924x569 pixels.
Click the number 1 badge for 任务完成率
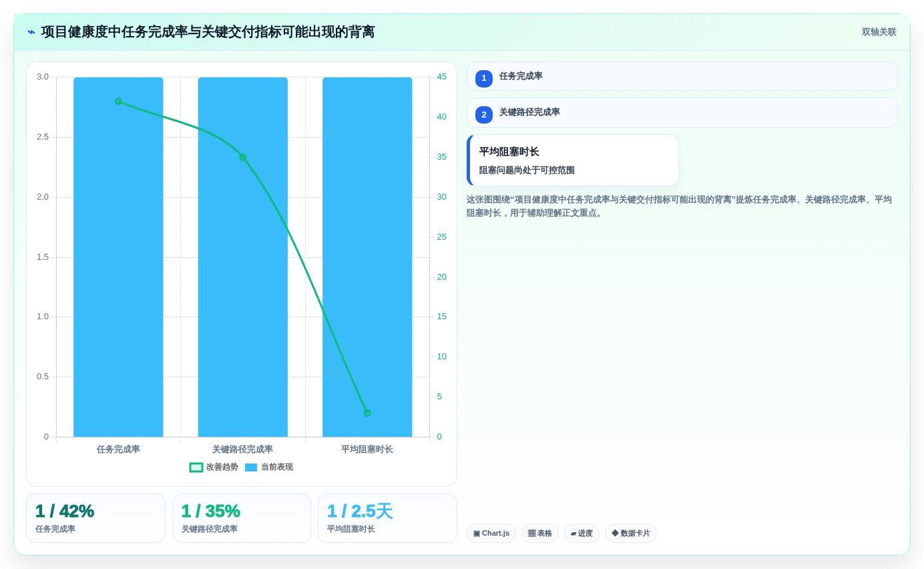tap(484, 79)
